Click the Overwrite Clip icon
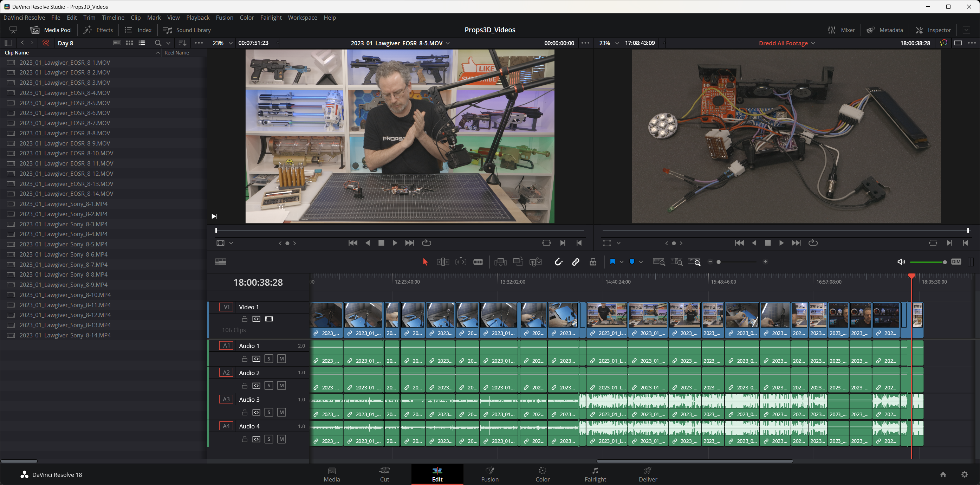Screen dimensions: 980x485 (518, 262)
